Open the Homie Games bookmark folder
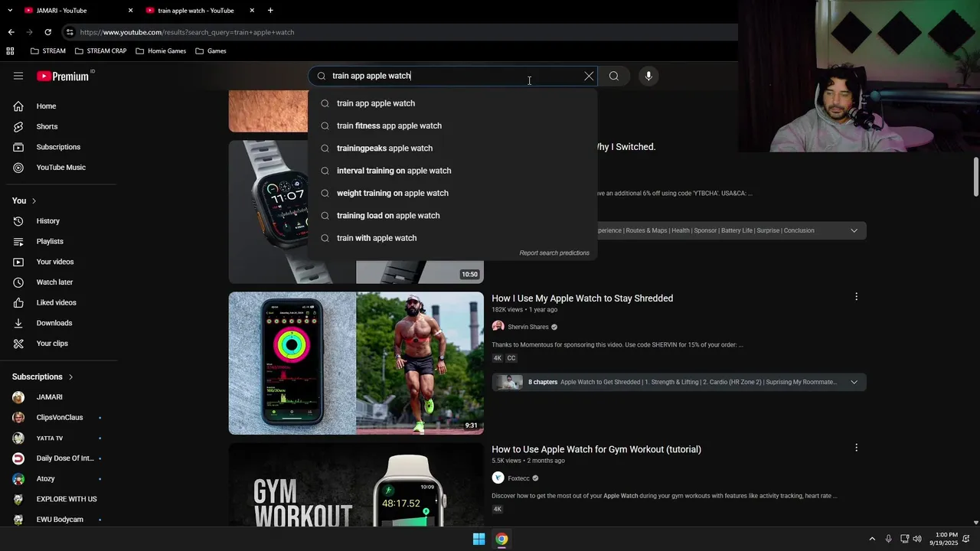This screenshot has height=551, width=980. coord(160,51)
